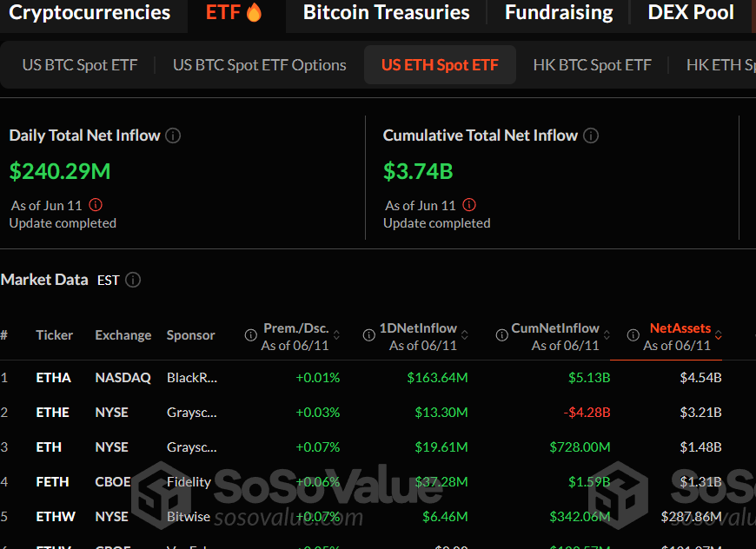Switch to HK ETH Spot ETF sub-tab

coord(721,65)
